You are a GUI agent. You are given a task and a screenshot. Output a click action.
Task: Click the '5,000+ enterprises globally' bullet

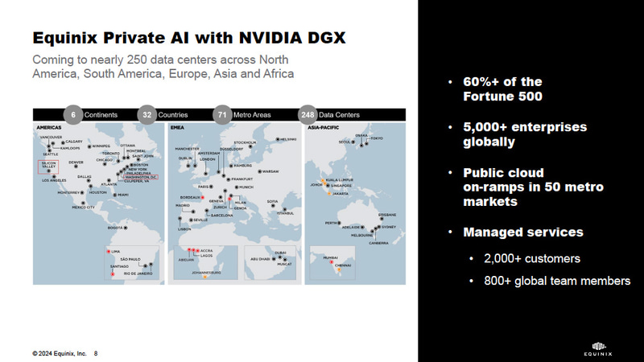tap(525, 134)
